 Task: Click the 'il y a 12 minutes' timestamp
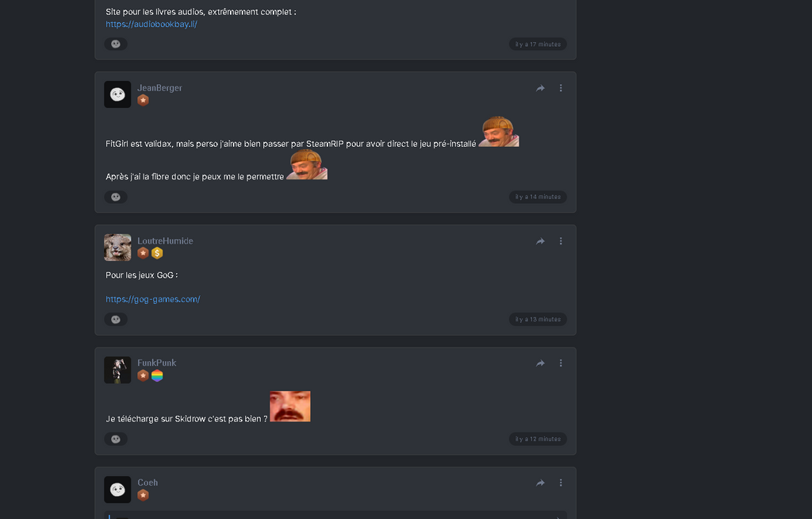pyautogui.click(x=538, y=439)
